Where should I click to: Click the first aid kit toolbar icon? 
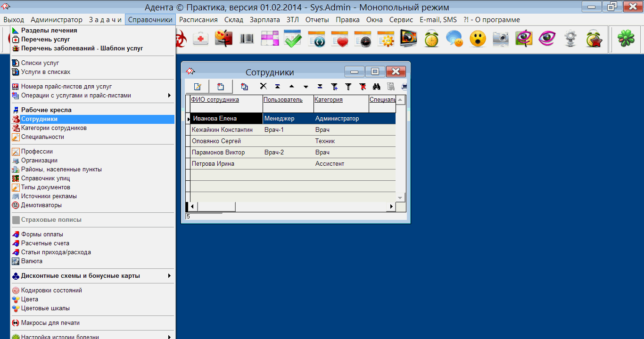(x=201, y=39)
